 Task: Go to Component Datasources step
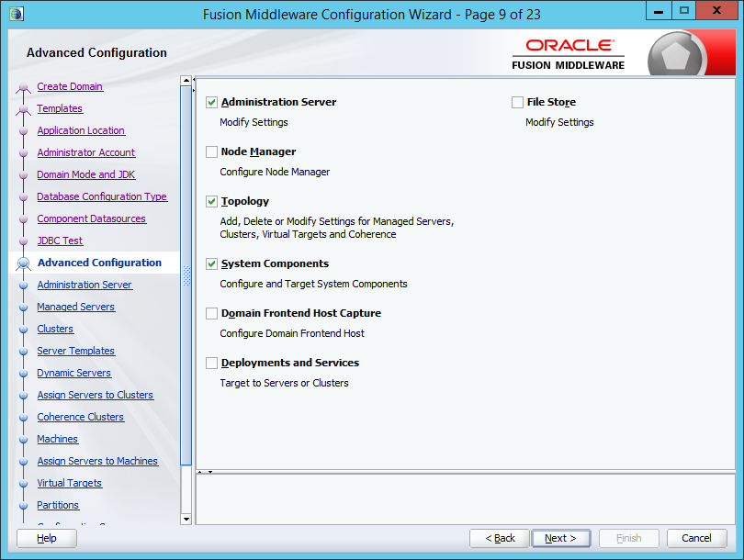point(91,218)
